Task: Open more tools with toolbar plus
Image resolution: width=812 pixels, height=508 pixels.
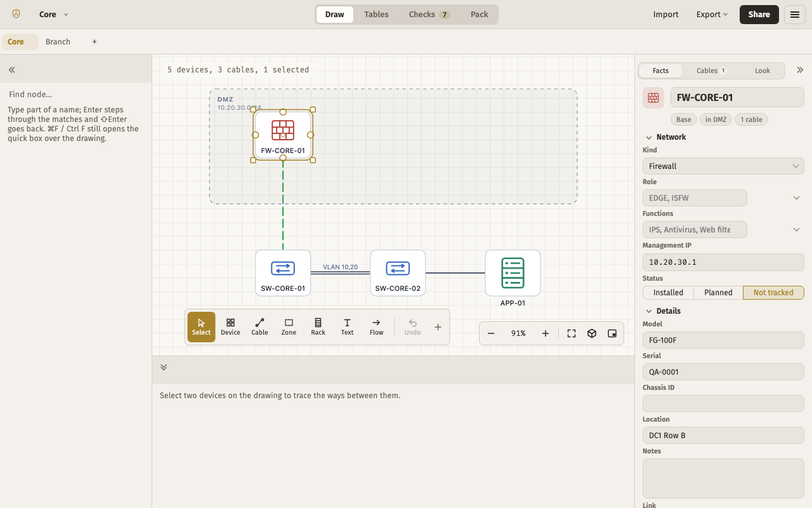Action: [438, 327]
